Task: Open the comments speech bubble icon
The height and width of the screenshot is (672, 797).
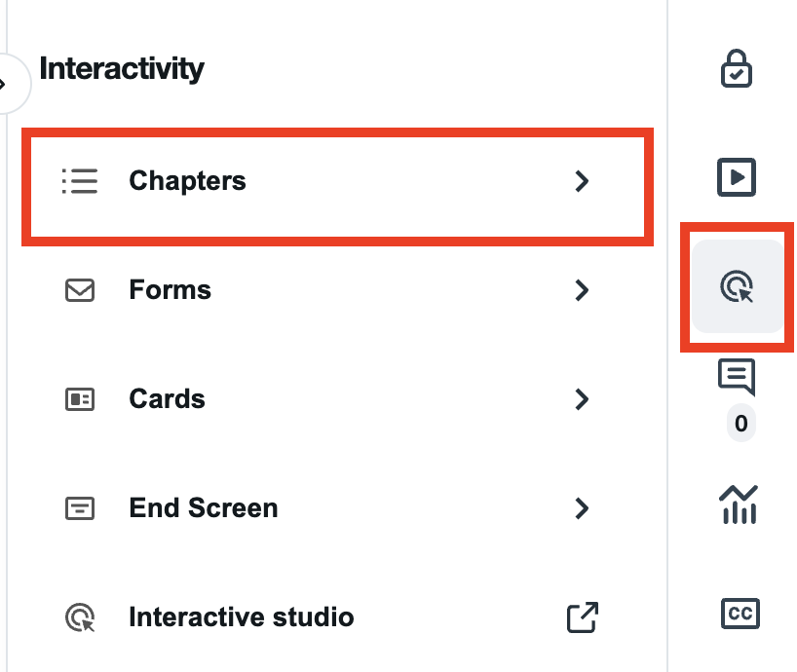Action: (737, 377)
